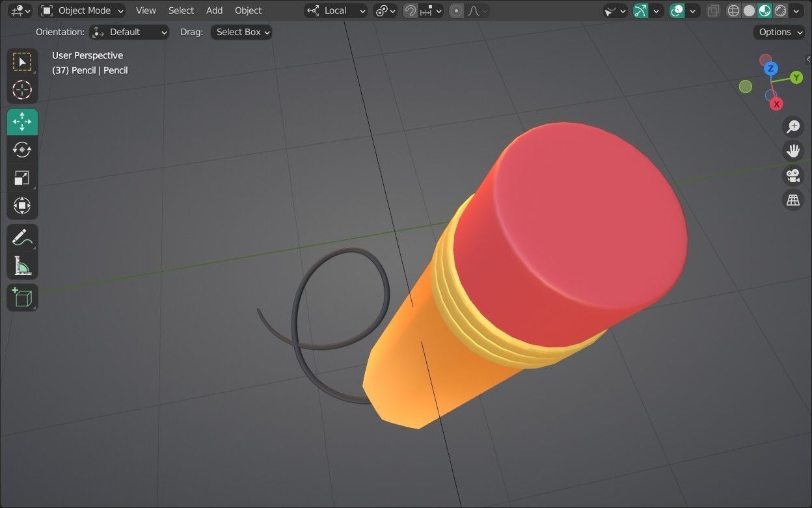Open the Add menu
Viewport: 812px width, 508px height.
pyautogui.click(x=214, y=10)
